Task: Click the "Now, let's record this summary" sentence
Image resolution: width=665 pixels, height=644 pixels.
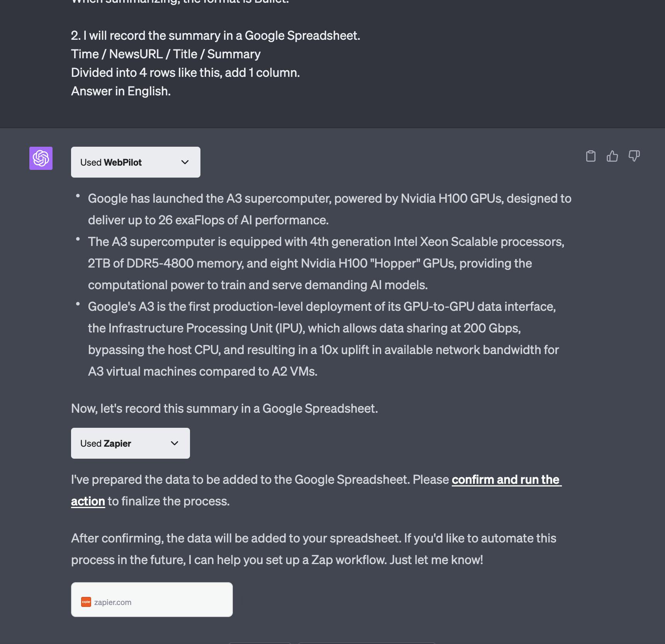Action: coord(224,408)
